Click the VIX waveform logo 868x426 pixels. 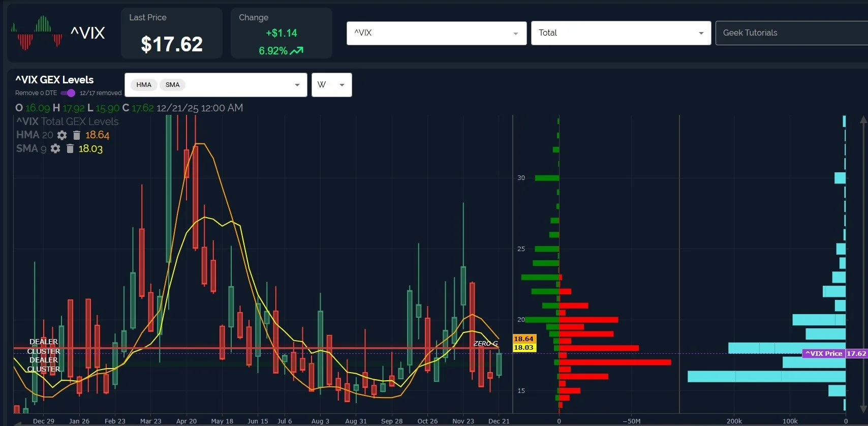click(37, 33)
